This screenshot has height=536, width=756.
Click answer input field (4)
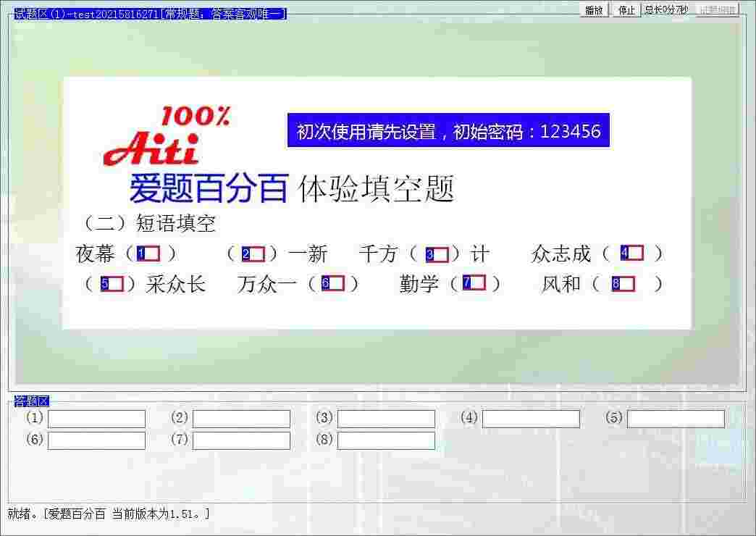coord(532,418)
